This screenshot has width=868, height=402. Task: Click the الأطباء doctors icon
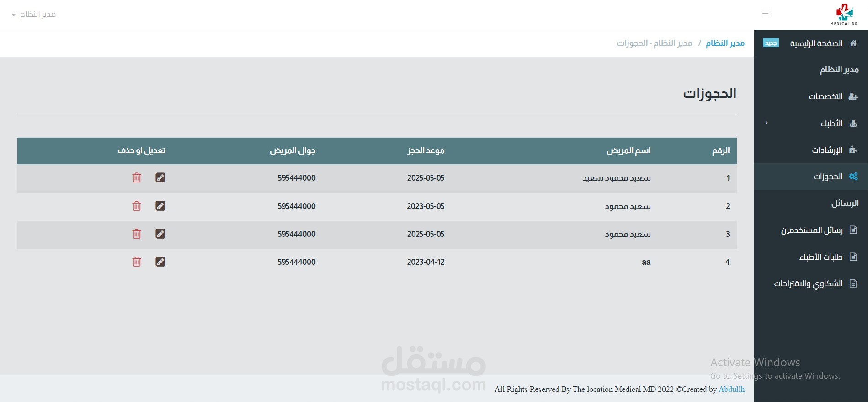(x=853, y=123)
